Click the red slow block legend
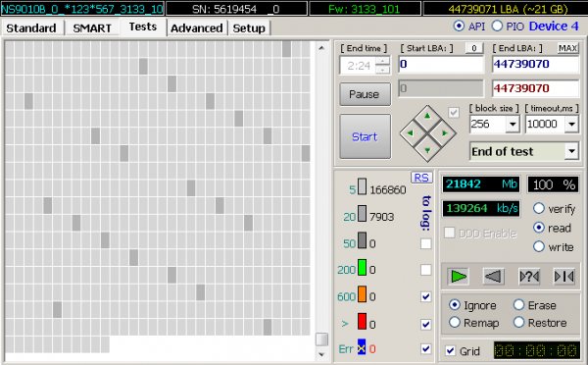This screenshot has height=365, width=588. pyautogui.click(x=362, y=321)
